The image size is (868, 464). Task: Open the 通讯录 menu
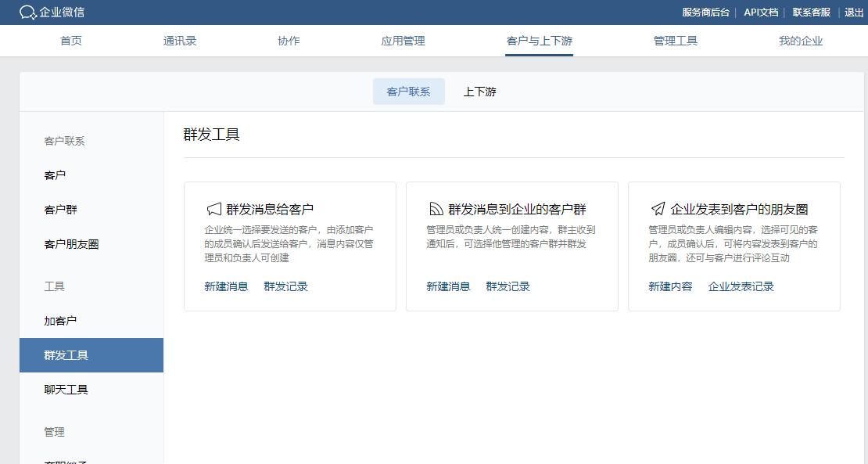click(x=180, y=41)
